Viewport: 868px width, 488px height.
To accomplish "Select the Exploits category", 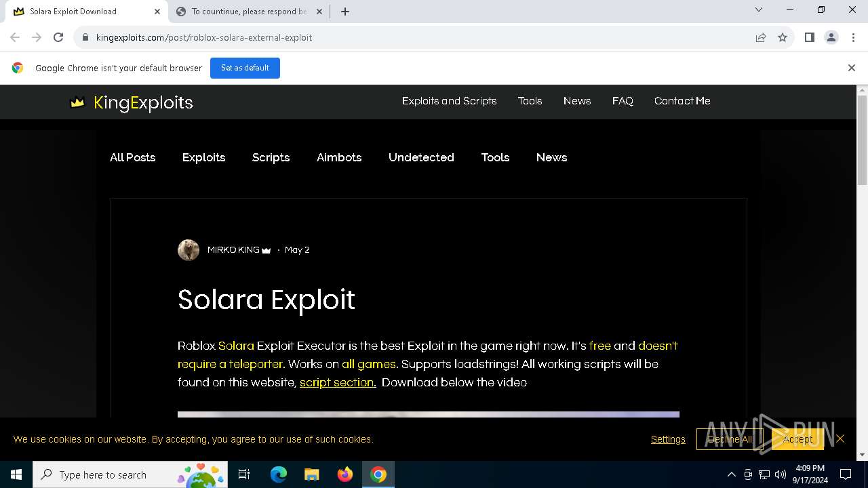I will (203, 157).
